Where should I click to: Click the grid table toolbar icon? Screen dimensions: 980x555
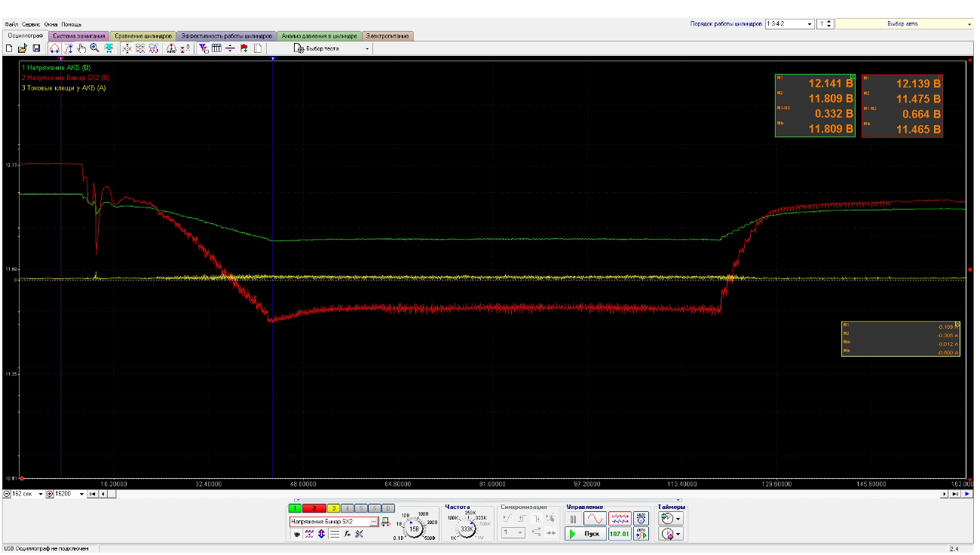[216, 48]
